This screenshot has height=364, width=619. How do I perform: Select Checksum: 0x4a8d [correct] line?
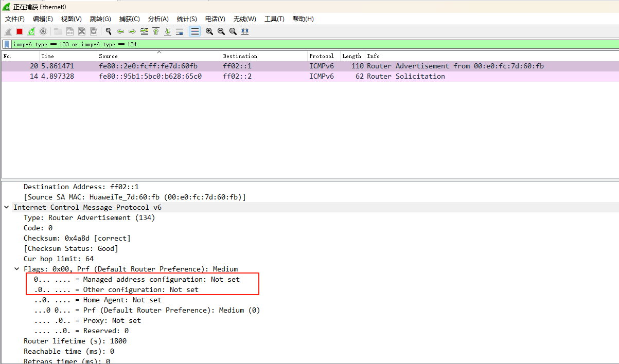(x=77, y=238)
